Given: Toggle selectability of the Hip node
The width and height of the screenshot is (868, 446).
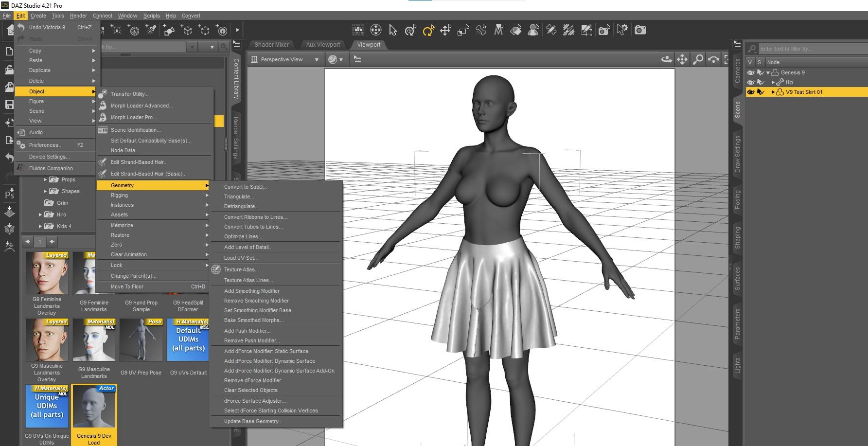Looking at the screenshot, I should 761,82.
